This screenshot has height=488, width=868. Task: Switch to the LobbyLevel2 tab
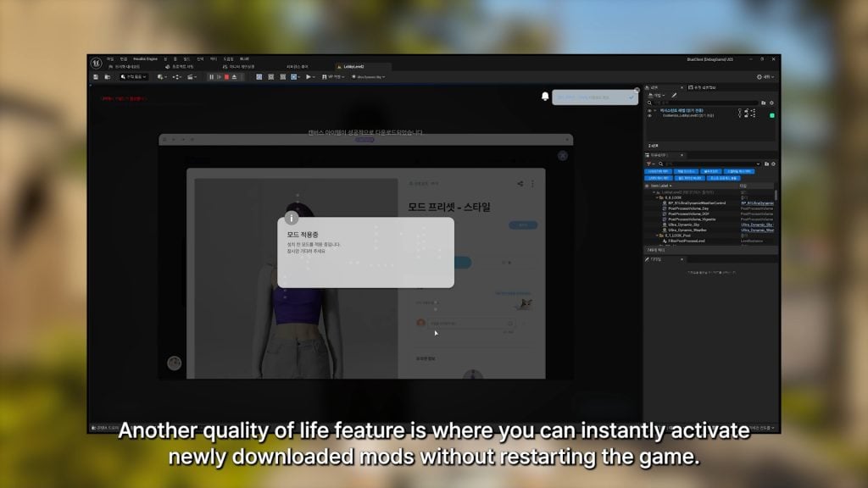[x=353, y=66]
